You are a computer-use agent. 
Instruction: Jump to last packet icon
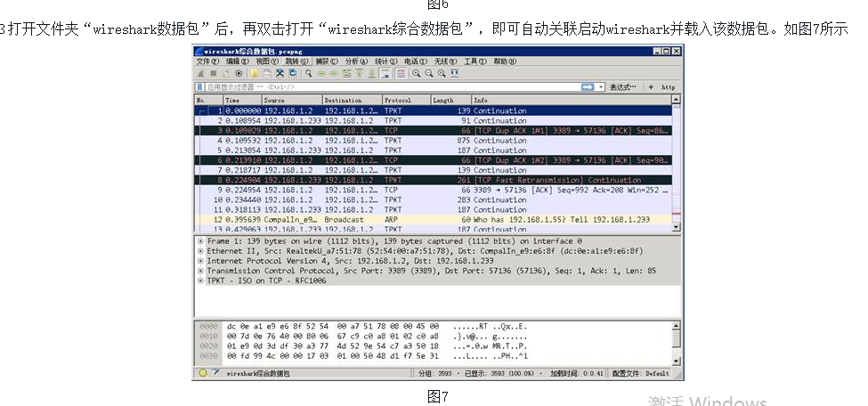click(372, 74)
